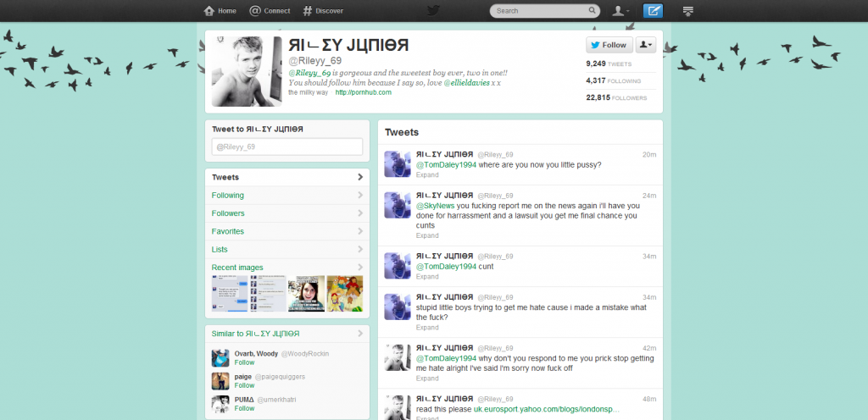This screenshot has width=868, height=420.
Task: Expand the 42m tweet
Action: 427,379
